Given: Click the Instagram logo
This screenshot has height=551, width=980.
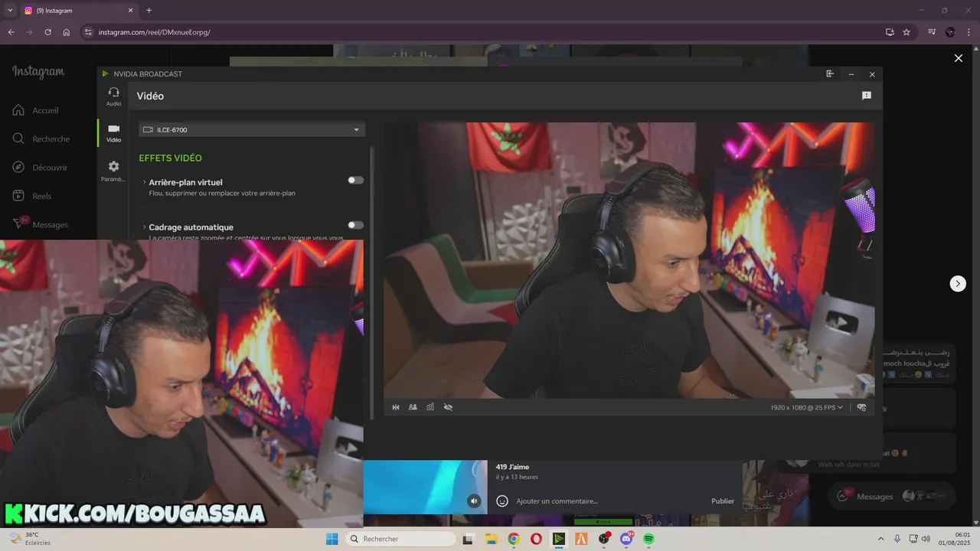Looking at the screenshot, I should pyautogui.click(x=38, y=72).
